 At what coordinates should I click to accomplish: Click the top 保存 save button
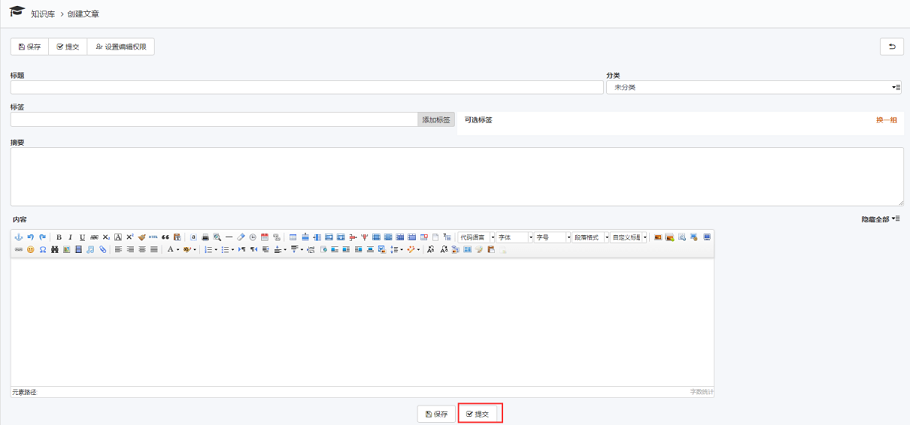(x=30, y=47)
